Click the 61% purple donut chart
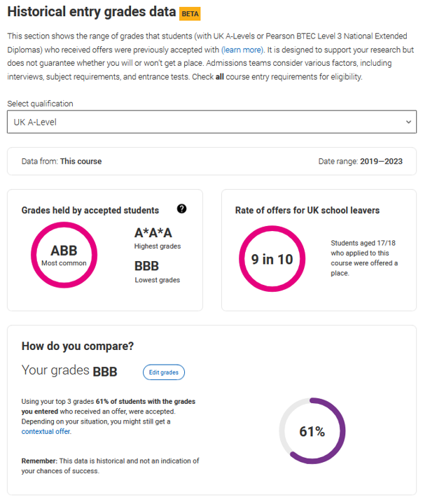The image size is (430, 504). click(x=312, y=431)
